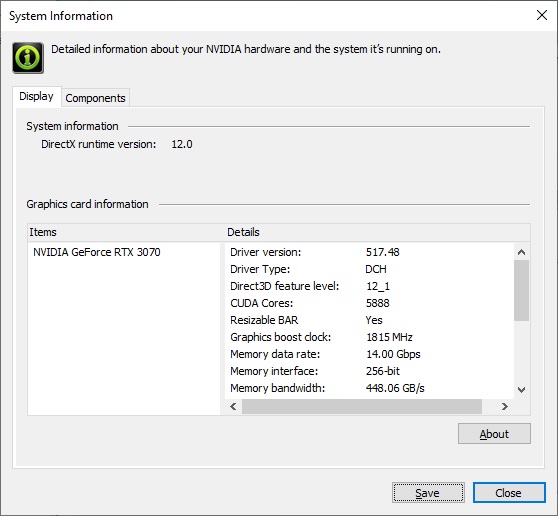The width and height of the screenshot is (558, 516).
Task: Click the Driver Type value DCH
Action: point(376,269)
